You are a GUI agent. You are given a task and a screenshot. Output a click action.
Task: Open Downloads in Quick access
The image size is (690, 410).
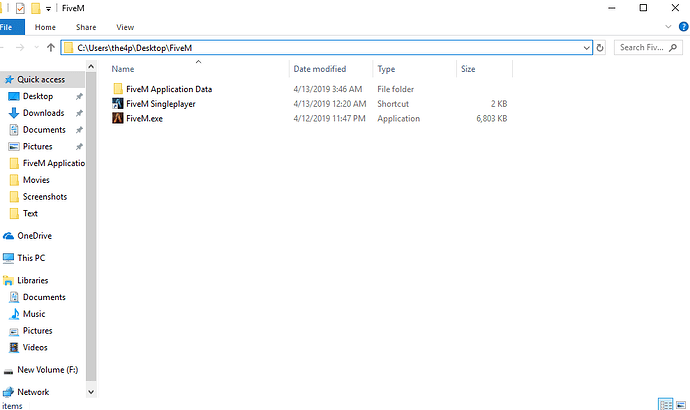coord(44,113)
